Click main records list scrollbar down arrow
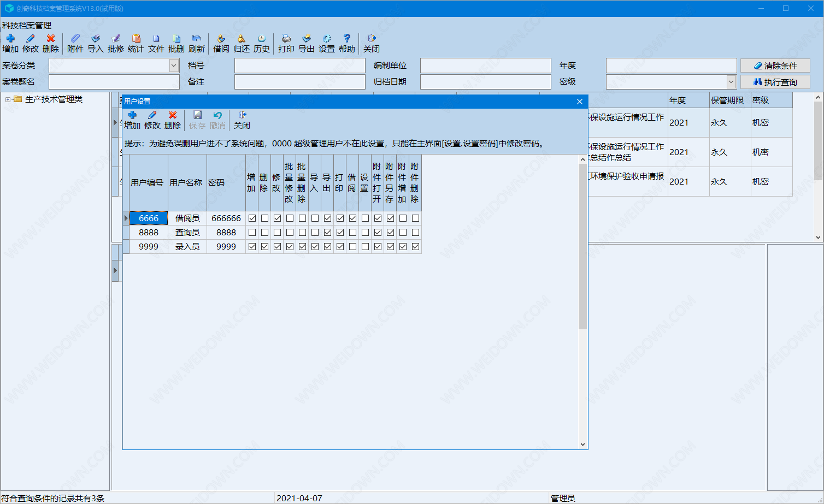Viewport: 824px width, 504px height. coord(818,238)
